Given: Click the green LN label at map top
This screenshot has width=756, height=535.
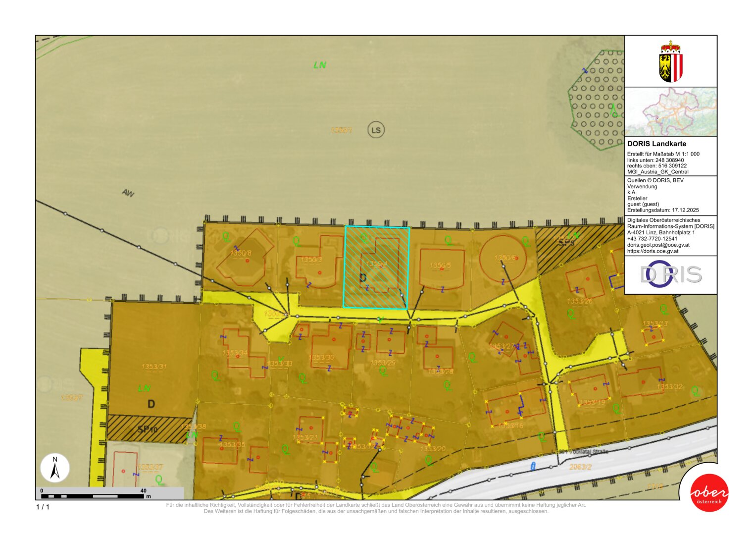Looking at the screenshot, I should [320, 65].
